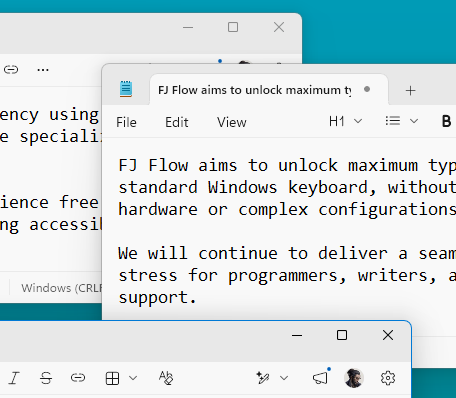The image size is (456, 398).
Task: Open the Edit menu
Action: pos(177,122)
